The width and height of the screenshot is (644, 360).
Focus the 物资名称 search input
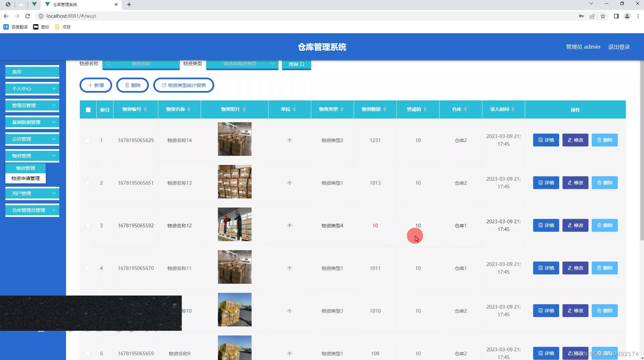141,64
